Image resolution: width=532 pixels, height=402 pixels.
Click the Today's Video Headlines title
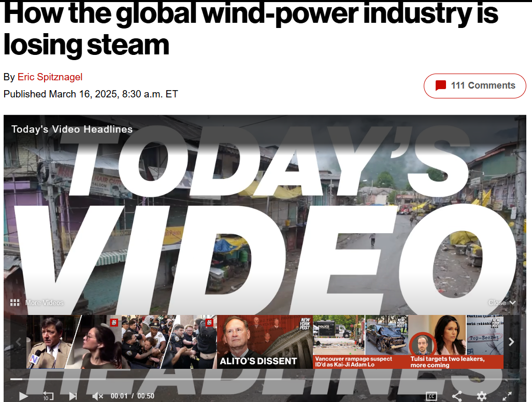click(x=72, y=129)
